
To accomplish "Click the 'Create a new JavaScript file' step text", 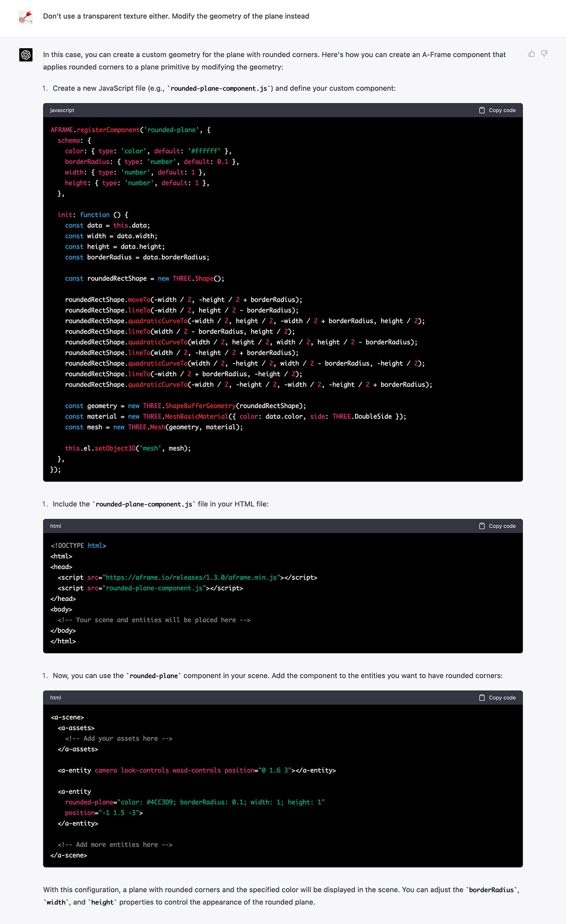I will click(224, 88).
